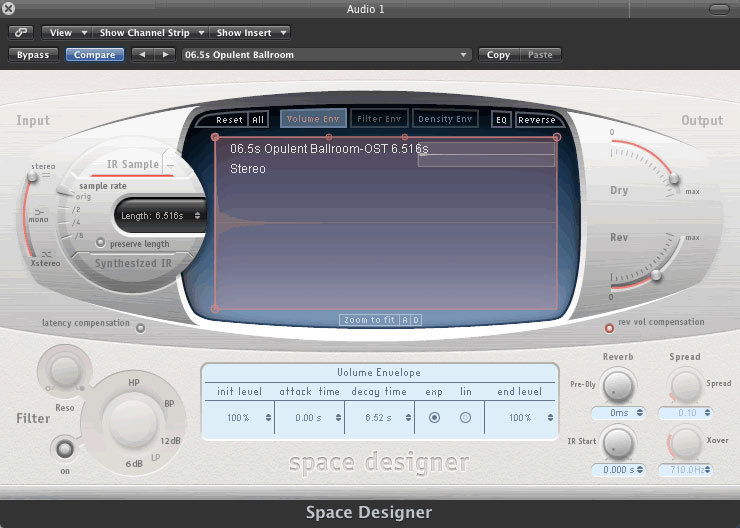
Task: Click the sample rate slider handle at orig
Action: [65, 190]
